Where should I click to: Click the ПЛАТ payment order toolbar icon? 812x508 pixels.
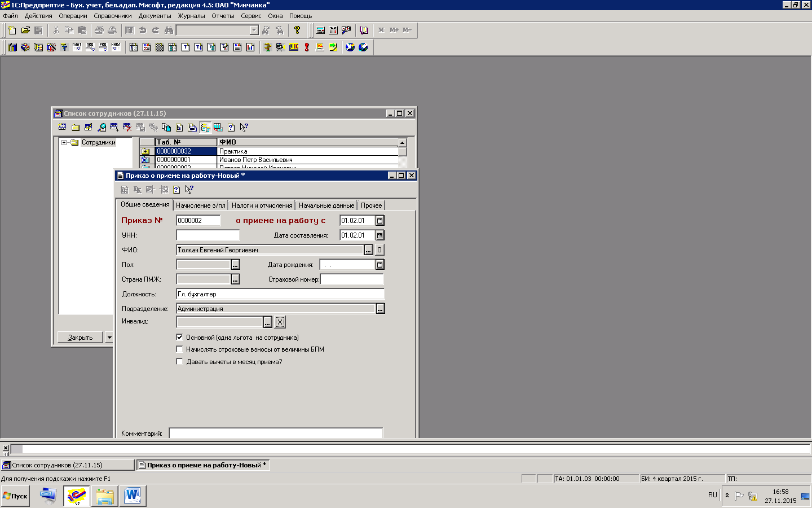point(77,47)
